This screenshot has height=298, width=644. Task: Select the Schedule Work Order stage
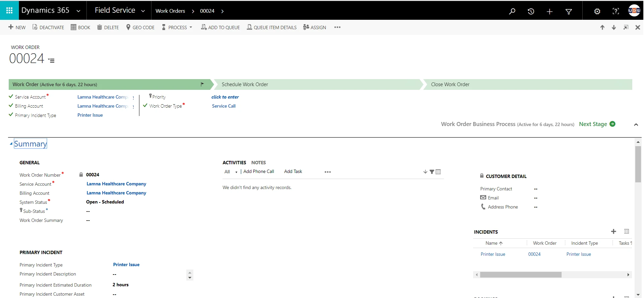318,84
